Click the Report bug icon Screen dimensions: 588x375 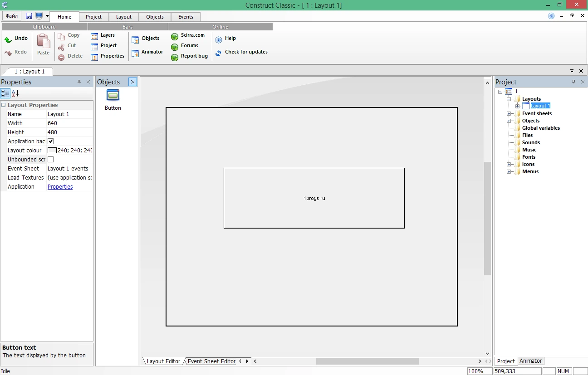tap(175, 57)
